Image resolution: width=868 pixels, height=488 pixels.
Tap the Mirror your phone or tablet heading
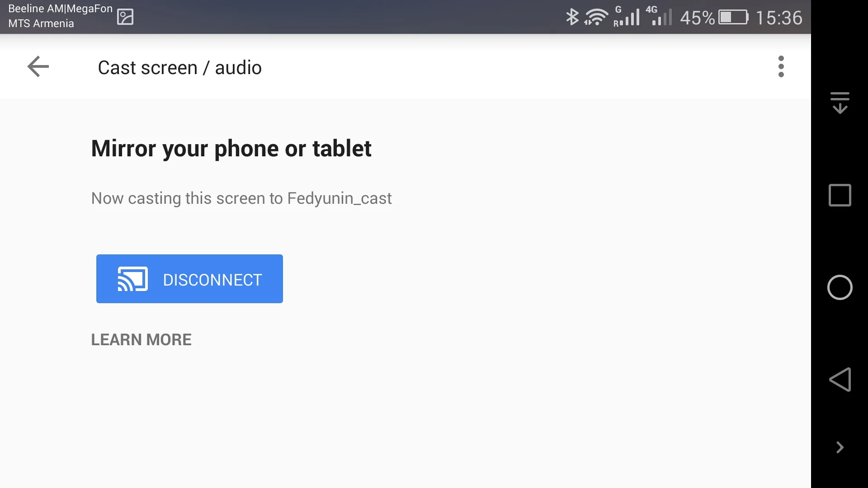[x=231, y=149]
